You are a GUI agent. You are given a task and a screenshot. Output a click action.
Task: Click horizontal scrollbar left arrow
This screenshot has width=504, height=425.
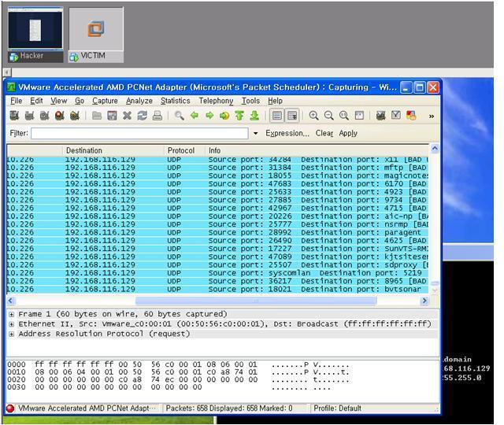click(10, 301)
